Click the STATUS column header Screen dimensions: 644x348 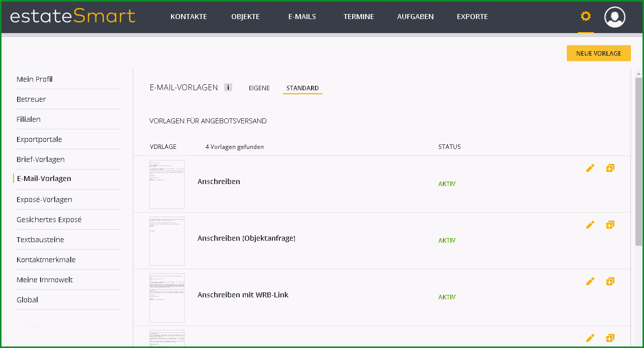coord(449,147)
